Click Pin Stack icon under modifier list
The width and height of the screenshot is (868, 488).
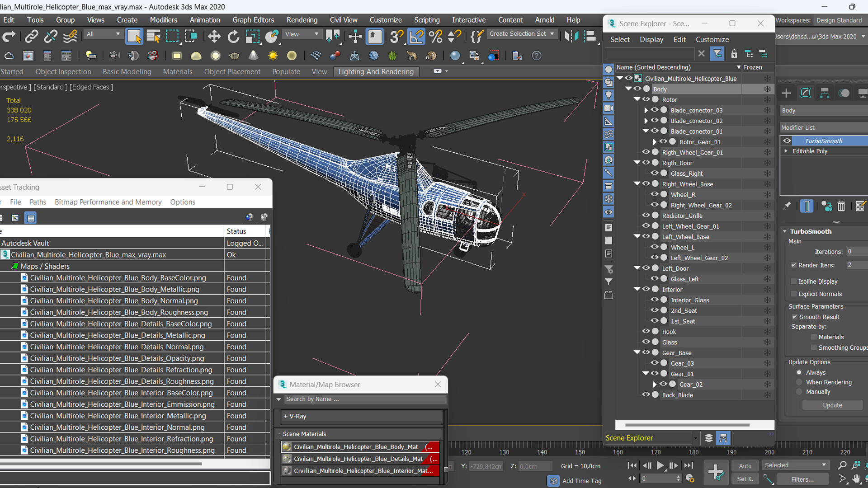click(x=787, y=206)
